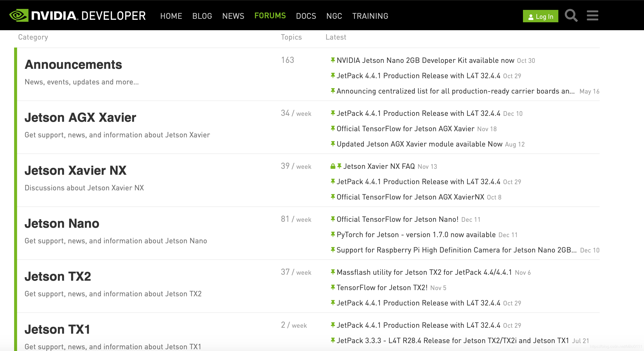This screenshot has width=644, height=351.
Task: Click the 81 / week topic count
Action: click(296, 219)
